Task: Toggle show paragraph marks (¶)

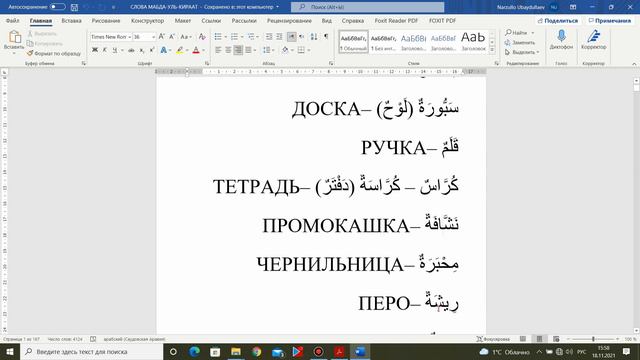Action: point(326,37)
